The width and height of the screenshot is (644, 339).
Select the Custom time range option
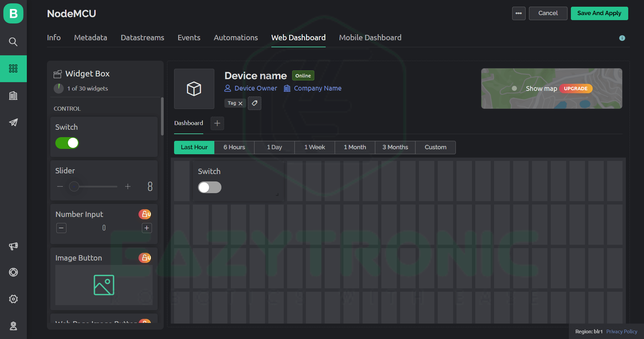435,147
